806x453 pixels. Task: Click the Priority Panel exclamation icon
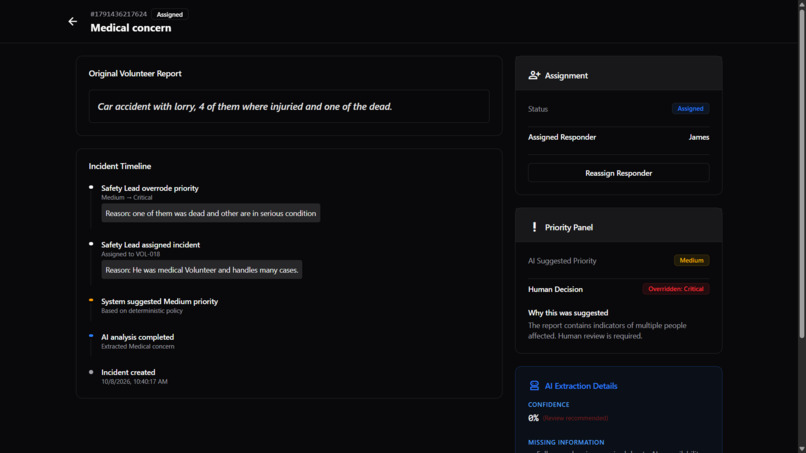coord(534,227)
